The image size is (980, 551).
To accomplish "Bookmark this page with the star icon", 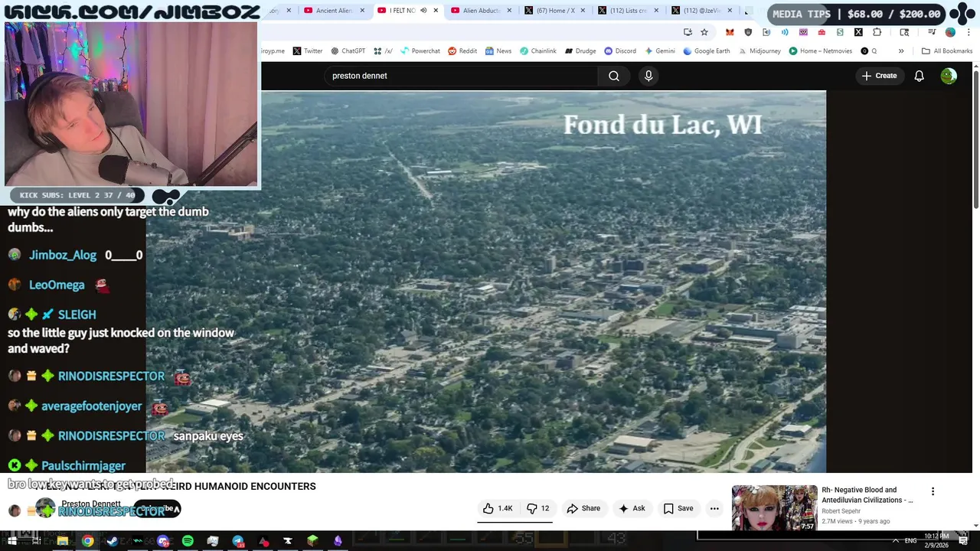I will click(704, 32).
